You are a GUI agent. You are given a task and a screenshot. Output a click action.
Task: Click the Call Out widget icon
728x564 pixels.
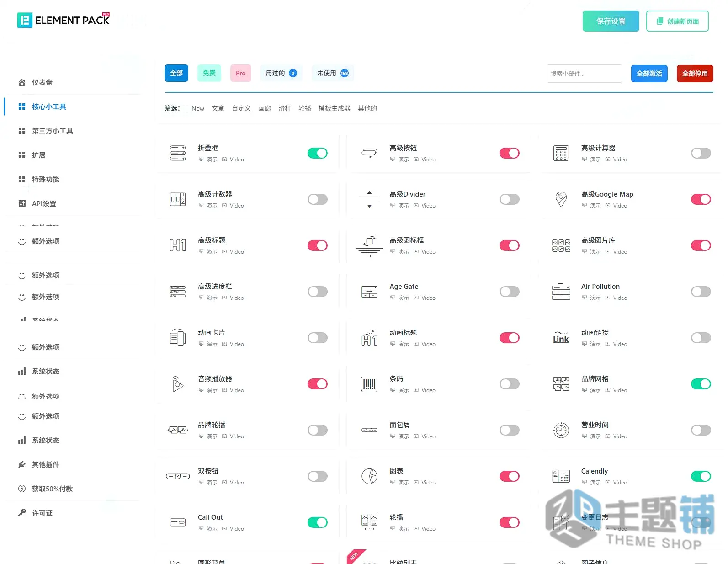[178, 522]
